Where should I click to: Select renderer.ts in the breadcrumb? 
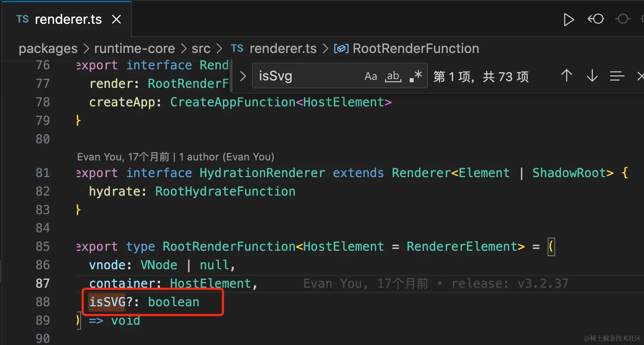pyautogui.click(x=283, y=48)
